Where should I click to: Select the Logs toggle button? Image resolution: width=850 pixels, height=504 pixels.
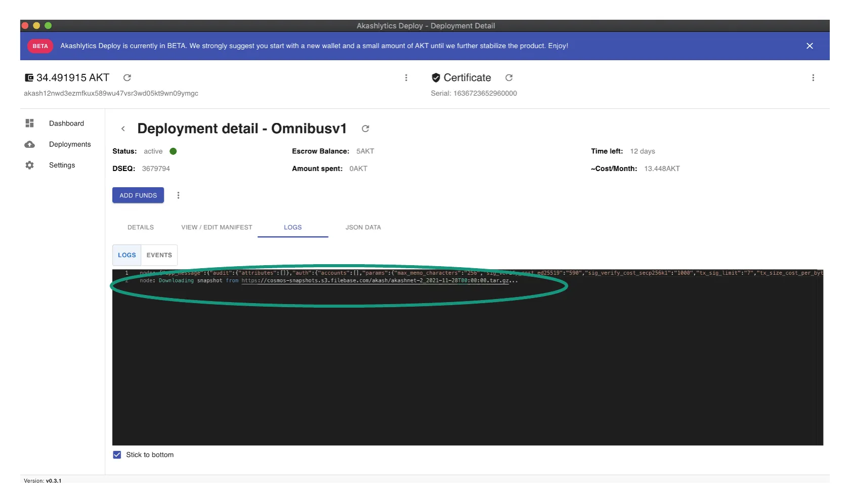[x=127, y=255]
